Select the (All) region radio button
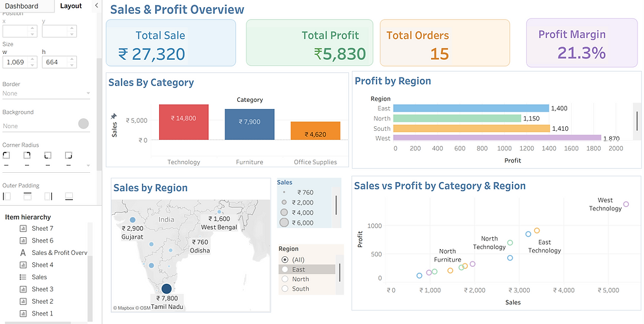The width and height of the screenshot is (644, 324). click(285, 260)
